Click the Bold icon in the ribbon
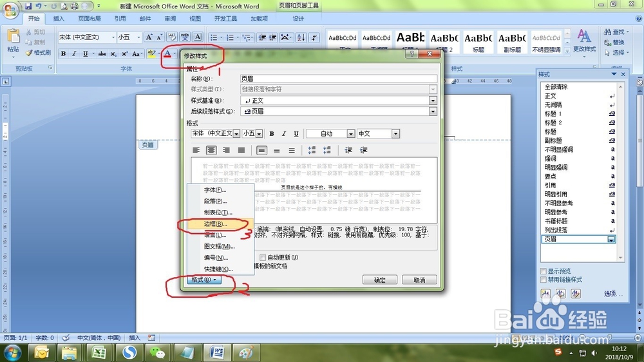The height and width of the screenshot is (362, 644). coord(63,54)
